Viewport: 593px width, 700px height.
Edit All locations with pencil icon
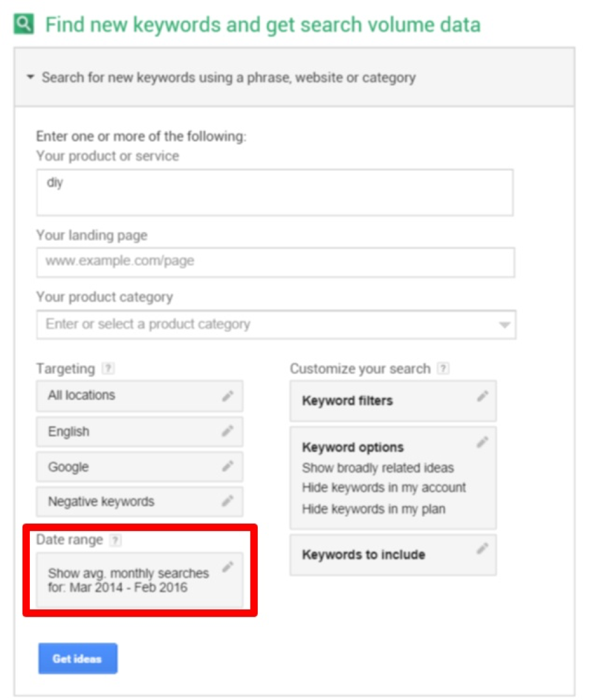[x=227, y=396]
